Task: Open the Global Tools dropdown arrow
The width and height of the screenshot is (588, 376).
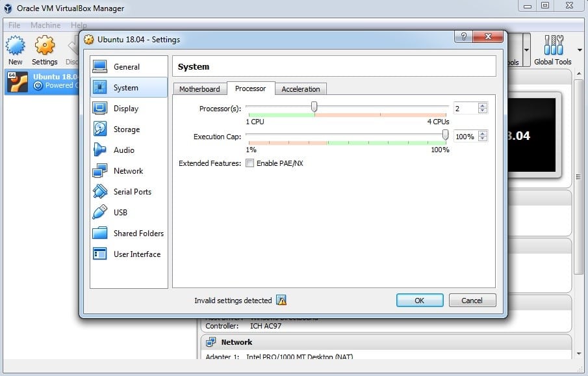Action: pos(580,50)
